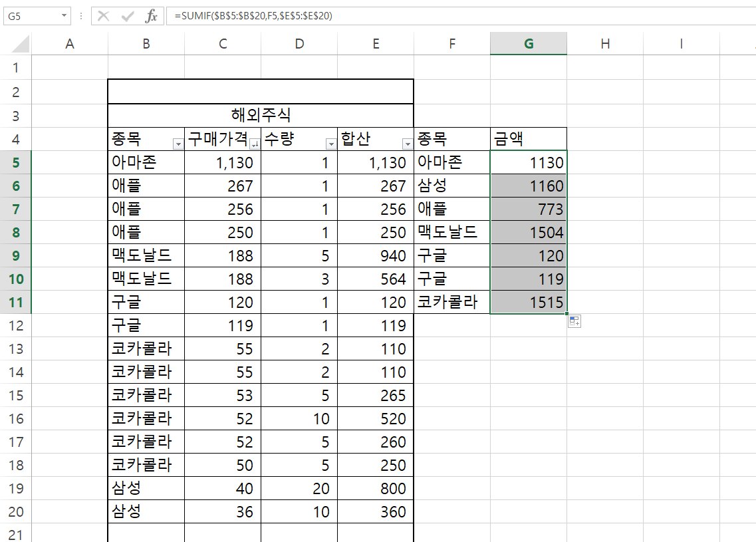756x542 pixels.
Task: Click cell D9 with quantity 5
Action: point(299,255)
